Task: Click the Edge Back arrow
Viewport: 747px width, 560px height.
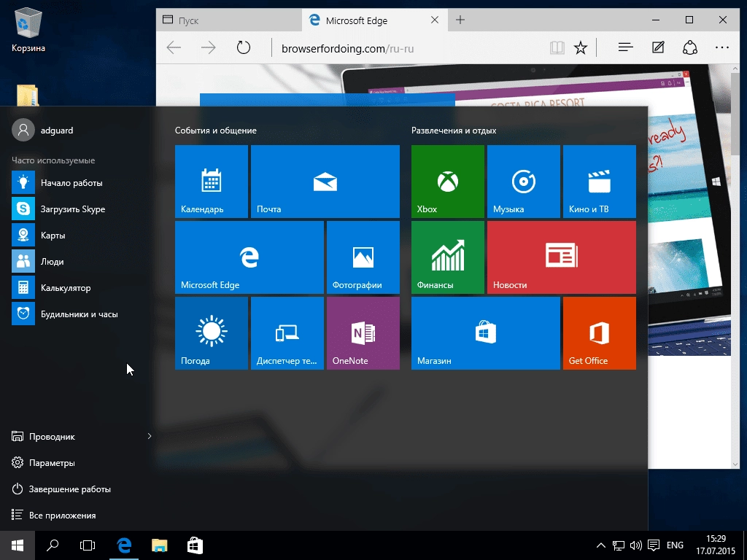Action: (174, 47)
